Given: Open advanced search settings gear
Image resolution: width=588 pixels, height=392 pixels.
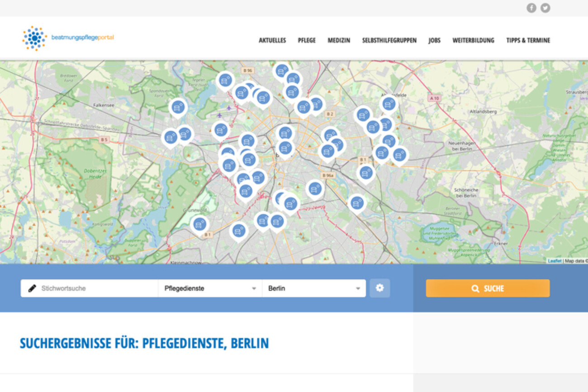Looking at the screenshot, I should (x=379, y=288).
